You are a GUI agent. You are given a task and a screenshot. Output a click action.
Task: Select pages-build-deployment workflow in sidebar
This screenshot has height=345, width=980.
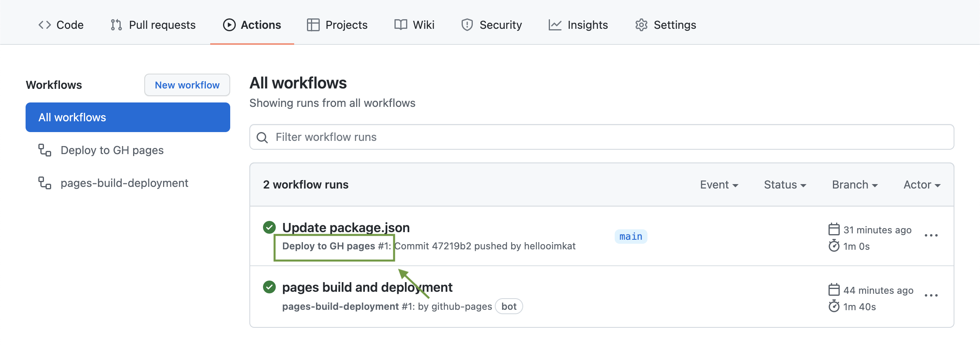click(x=124, y=183)
